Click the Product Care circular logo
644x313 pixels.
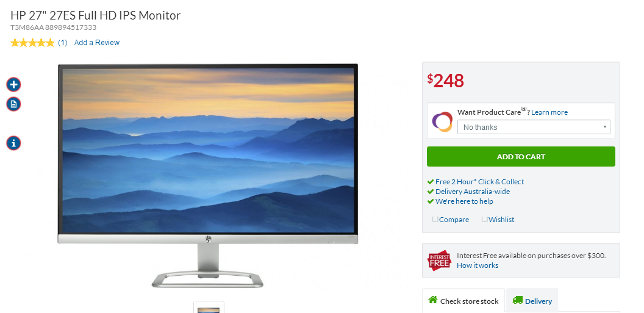442,122
